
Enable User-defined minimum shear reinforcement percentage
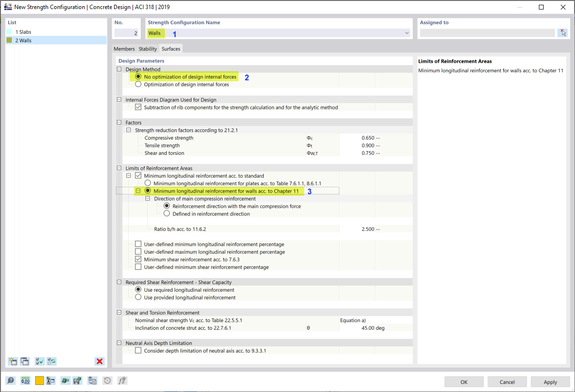click(138, 267)
